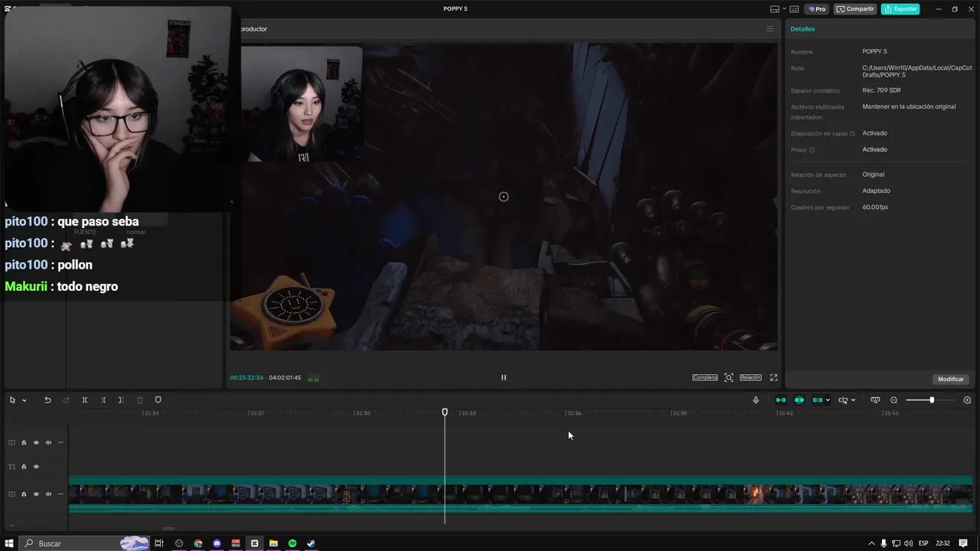Image resolution: width=980 pixels, height=551 pixels.
Task: Expand the layout dropdown arrow
Action: click(x=783, y=9)
